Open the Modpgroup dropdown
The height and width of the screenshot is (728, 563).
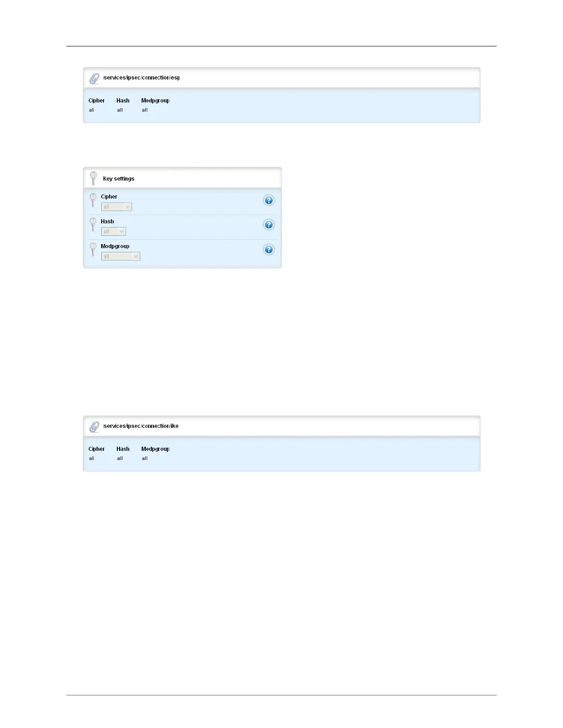121,256
